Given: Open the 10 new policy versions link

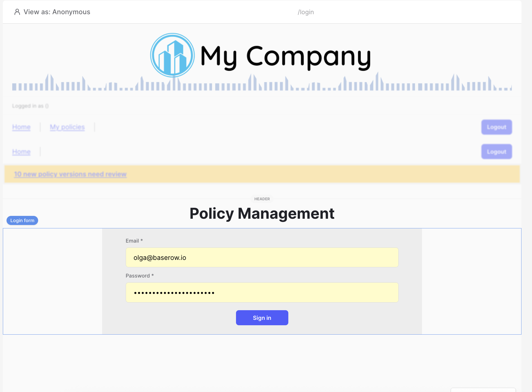Looking at the screenshot, I should coord(70,174).
